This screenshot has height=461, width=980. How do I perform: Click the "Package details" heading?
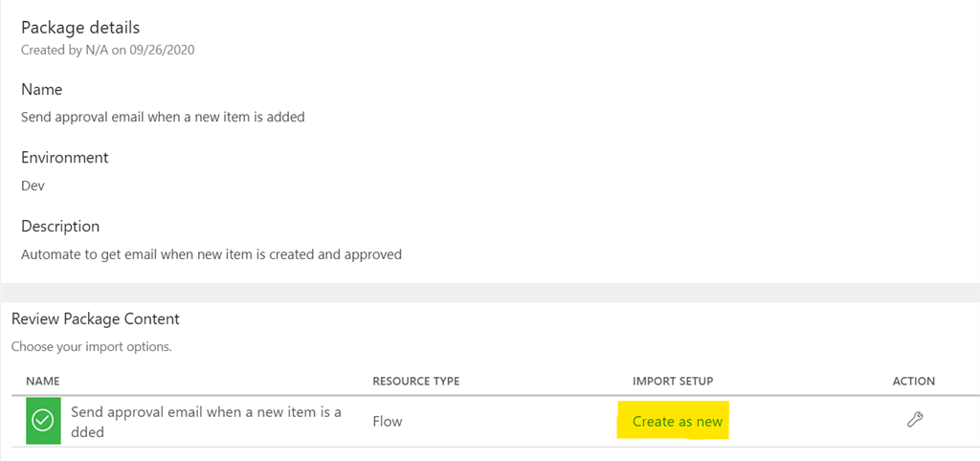pos(80,28)
